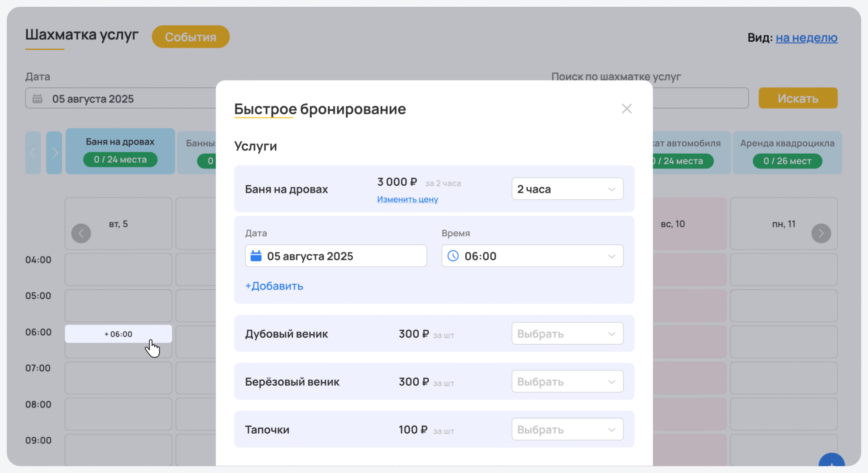Screen dimensions: 868x473
Task: Click +Добавить link
Action: point(274,286)
